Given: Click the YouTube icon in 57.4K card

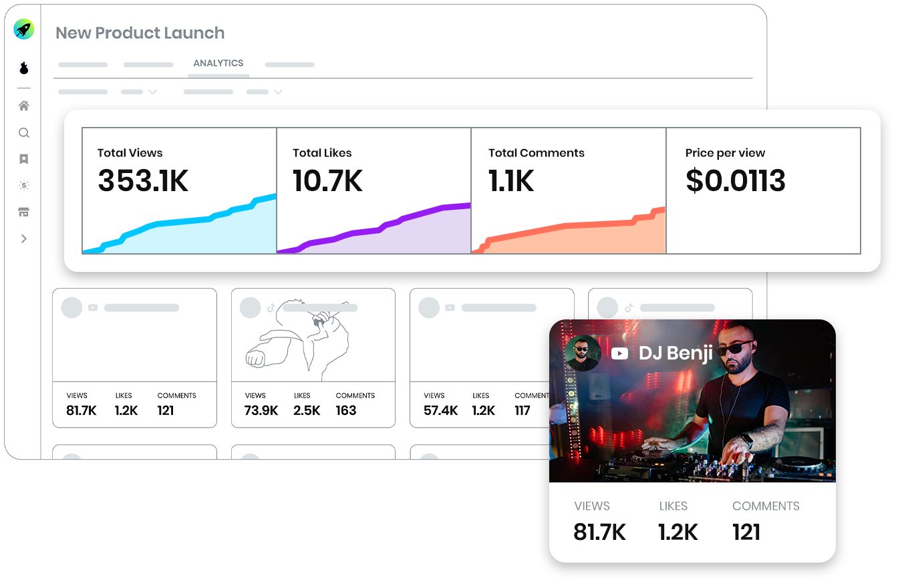Looking at the screenshot, I should (x=450, y=308).
